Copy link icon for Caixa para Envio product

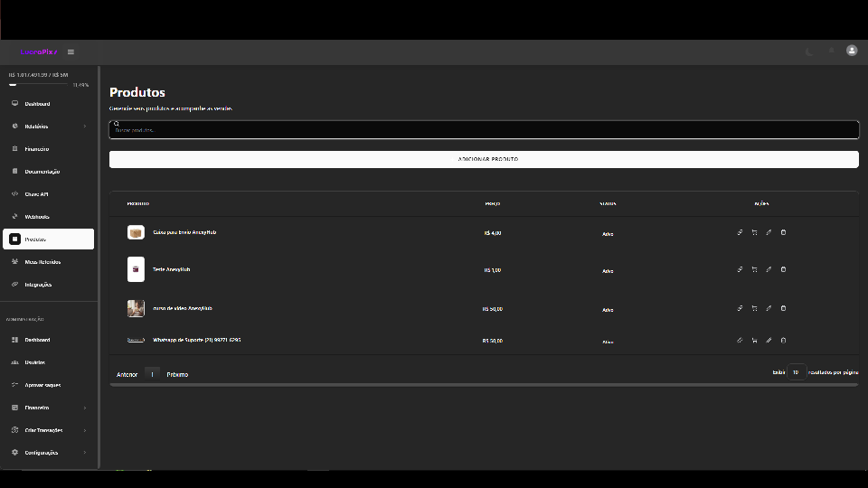740,232
